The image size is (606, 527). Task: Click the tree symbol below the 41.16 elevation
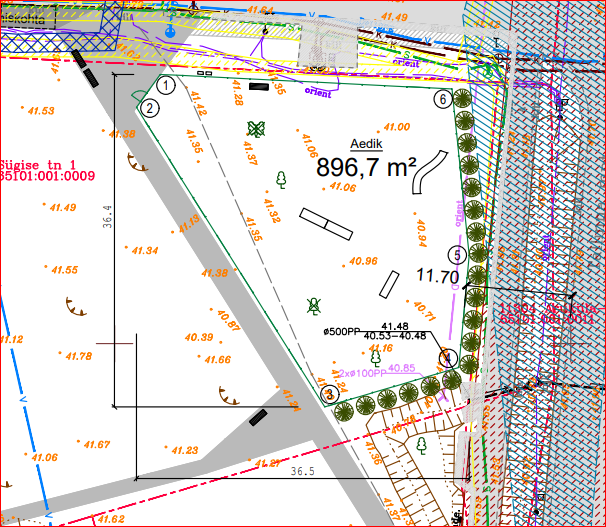[x=376, y=356]
